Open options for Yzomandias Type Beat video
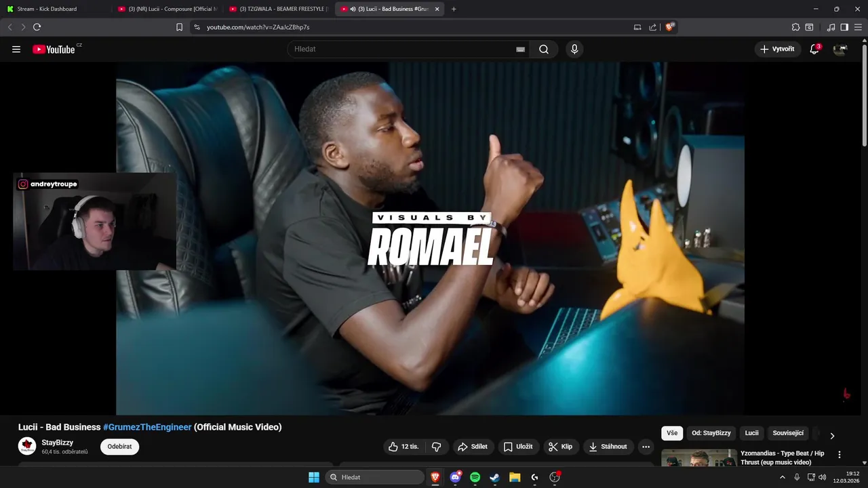Viewport: 868px width, 488px height. coord(840,455)
